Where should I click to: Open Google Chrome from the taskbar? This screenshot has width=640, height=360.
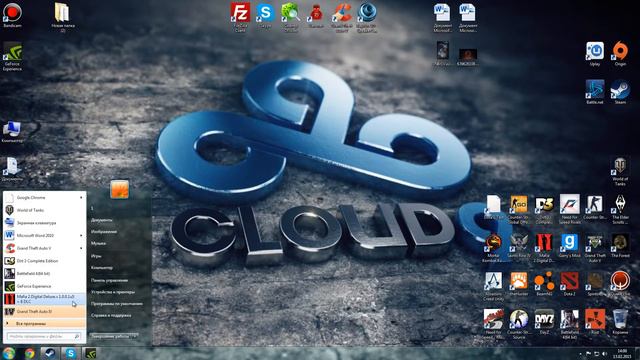click(x=29, y=353)
